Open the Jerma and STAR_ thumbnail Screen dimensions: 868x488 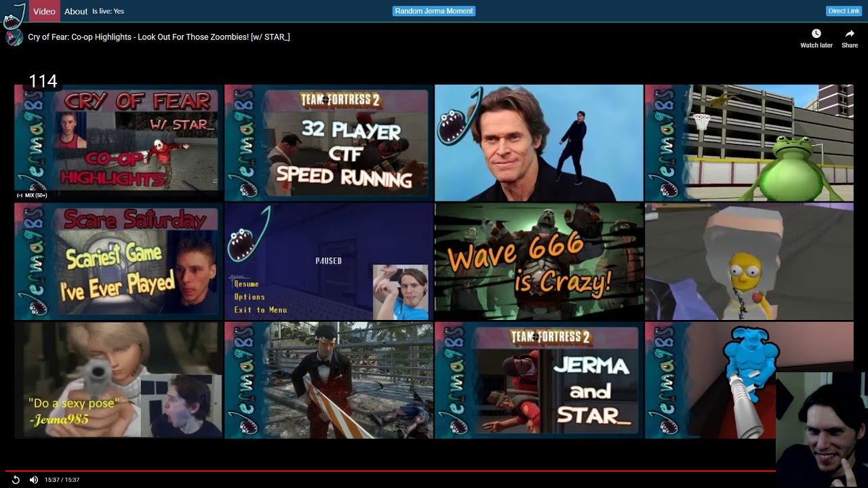539,380
